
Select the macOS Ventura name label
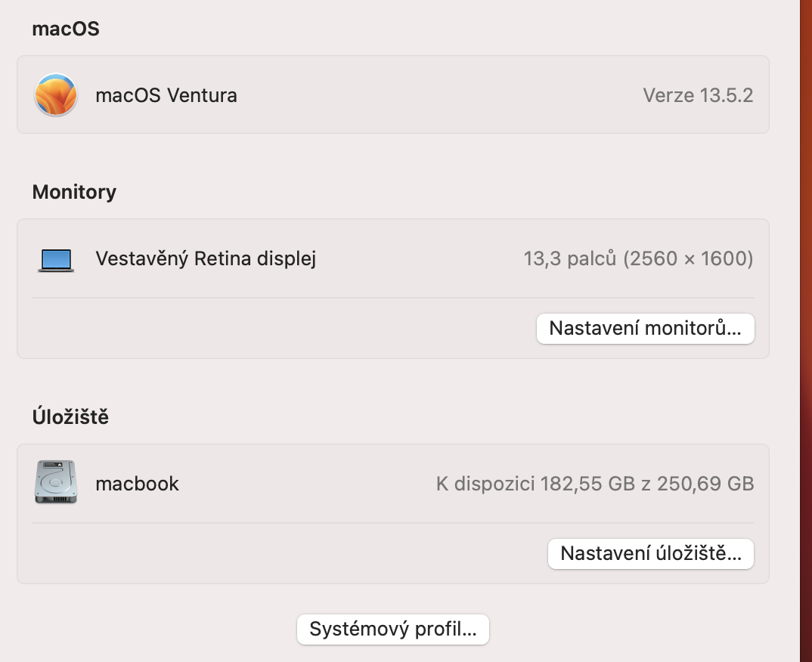tap(166, 96)
